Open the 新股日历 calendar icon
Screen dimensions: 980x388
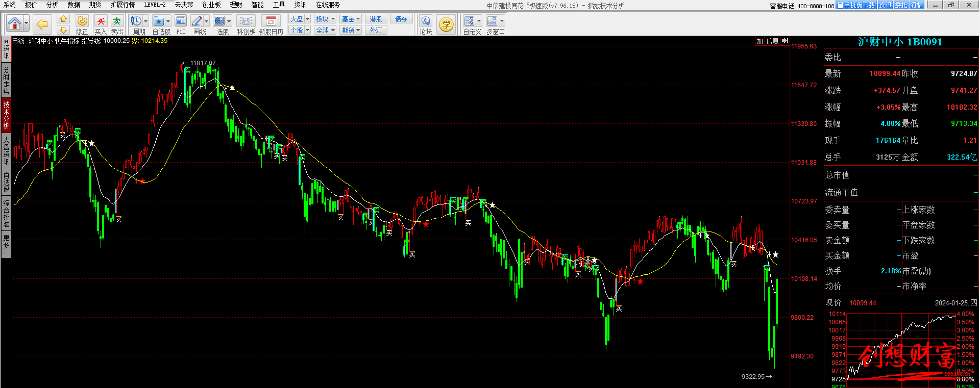click(x=271, y=21)
